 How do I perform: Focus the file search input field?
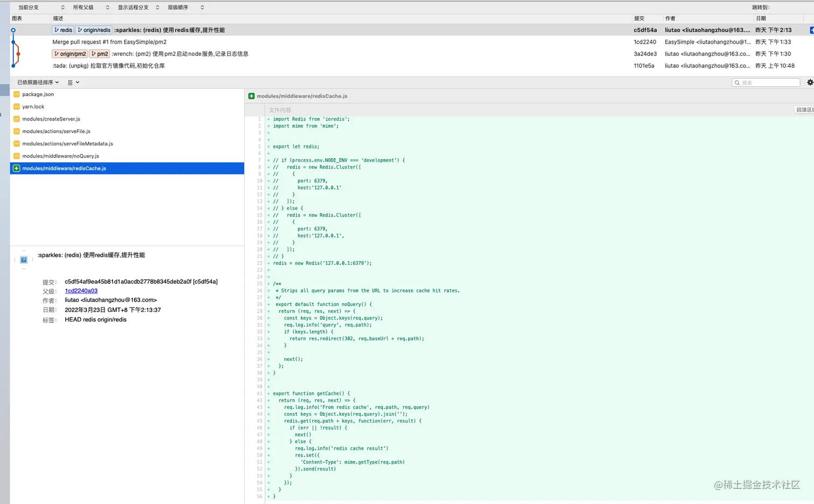(766, 82)
